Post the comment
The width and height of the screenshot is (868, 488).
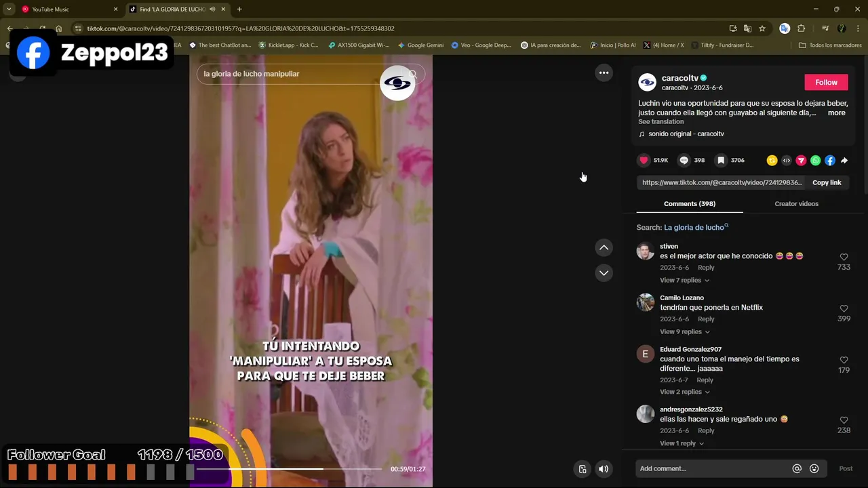(846, 468)
